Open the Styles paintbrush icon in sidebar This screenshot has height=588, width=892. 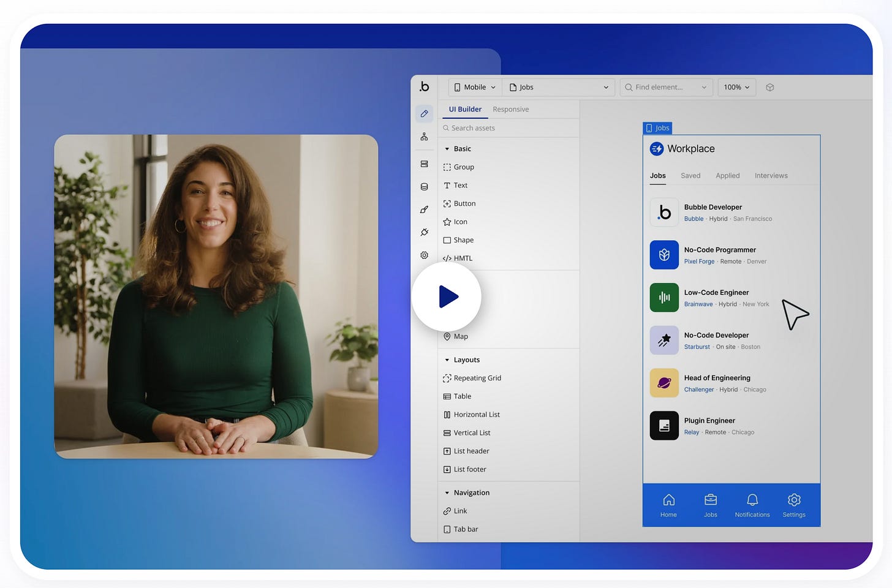pos(424,209)
